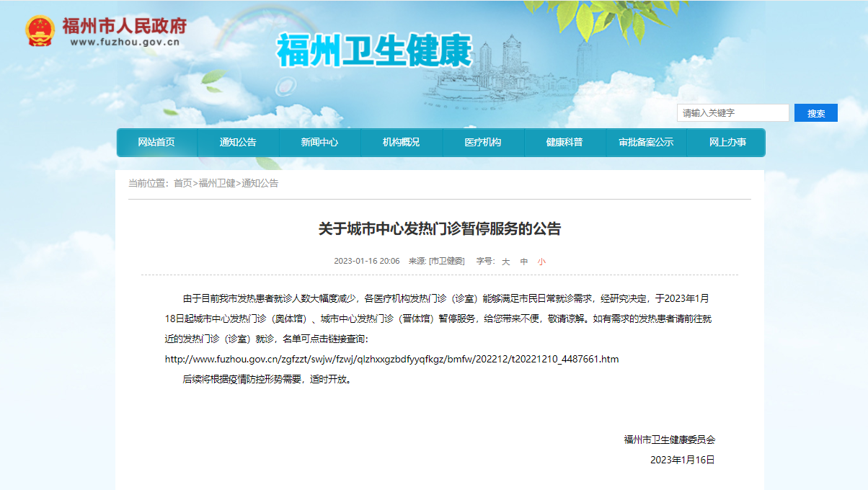The image size is (868, 490).
Task: Click the national emblem logo icon
Action: (x=40, y=30)
